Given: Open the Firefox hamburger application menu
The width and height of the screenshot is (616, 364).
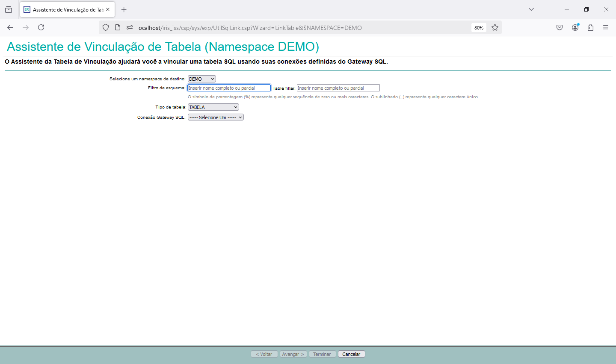Looking at the screenshot, I should (x=606, y=27).
